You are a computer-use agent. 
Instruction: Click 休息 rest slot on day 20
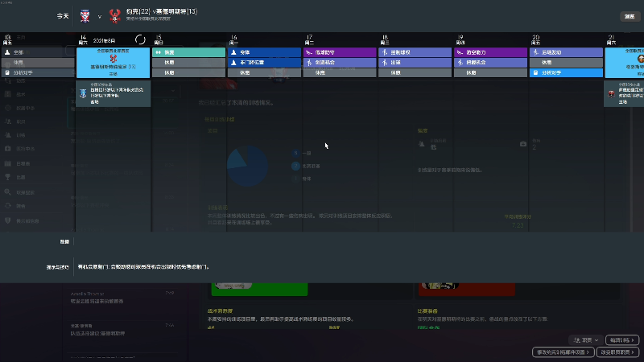tap(566, 63)
